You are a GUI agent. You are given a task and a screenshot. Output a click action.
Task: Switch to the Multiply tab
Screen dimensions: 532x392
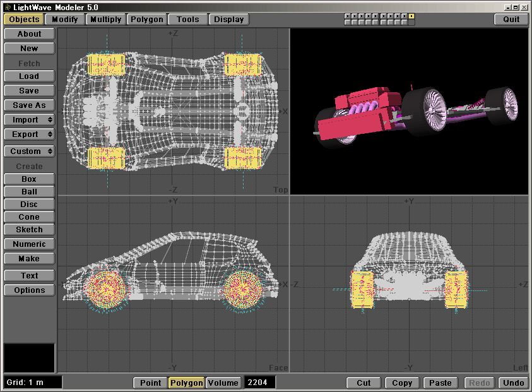(105, 19)
